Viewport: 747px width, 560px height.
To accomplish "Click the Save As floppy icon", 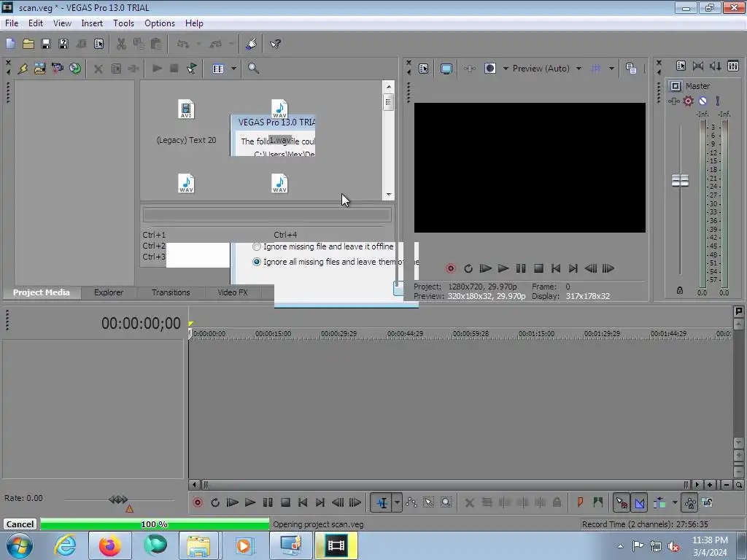I will (x=63, y=44).
